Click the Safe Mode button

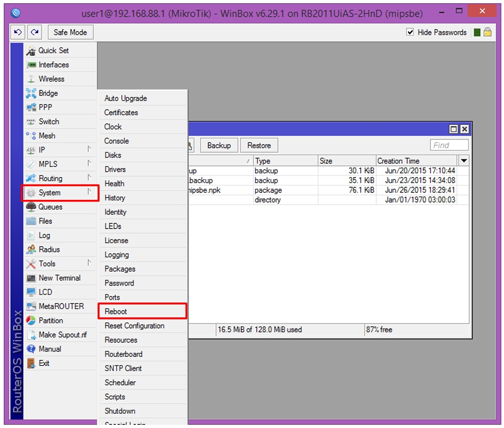[70, 32]
